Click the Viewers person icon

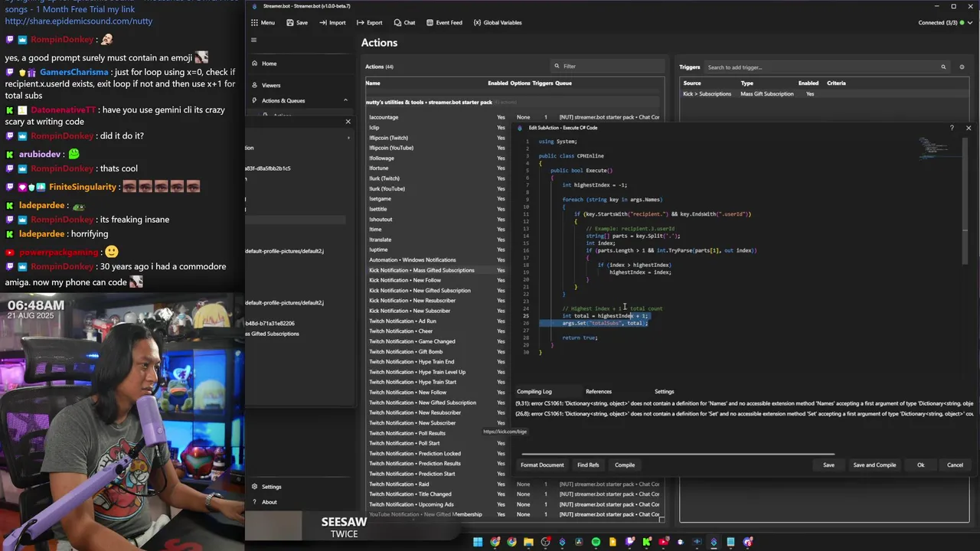254,85
